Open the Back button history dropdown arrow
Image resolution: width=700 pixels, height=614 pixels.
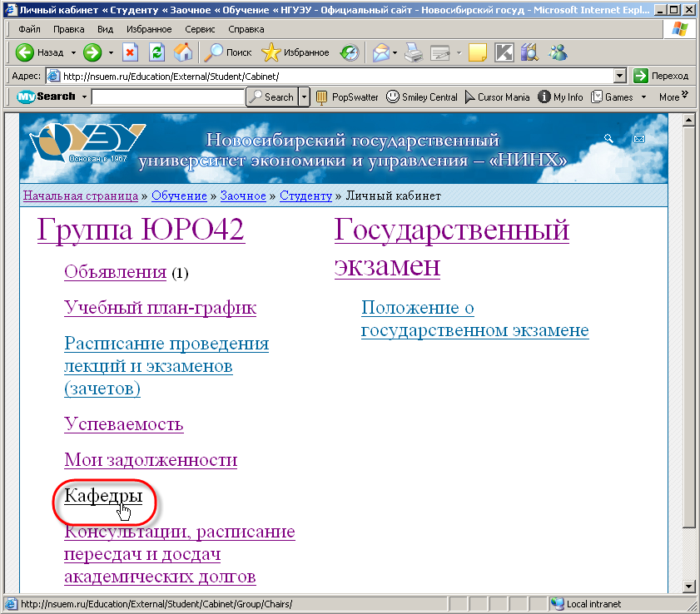coord(73,52)
